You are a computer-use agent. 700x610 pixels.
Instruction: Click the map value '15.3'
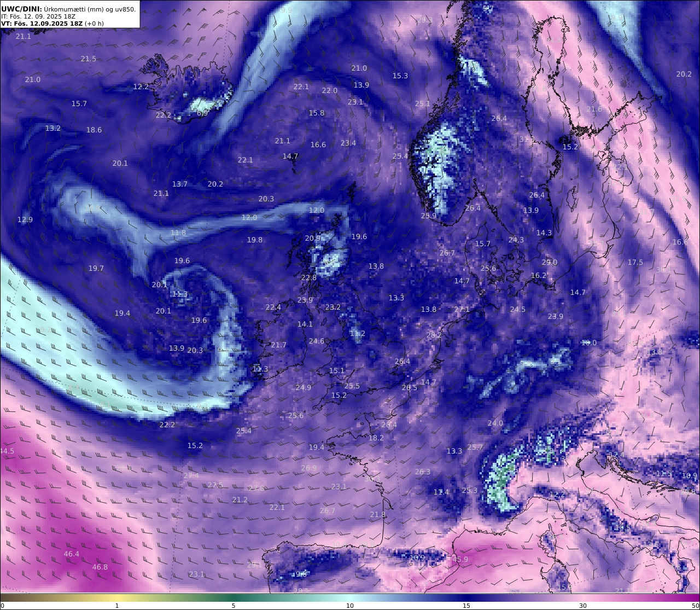coord(400,75)
